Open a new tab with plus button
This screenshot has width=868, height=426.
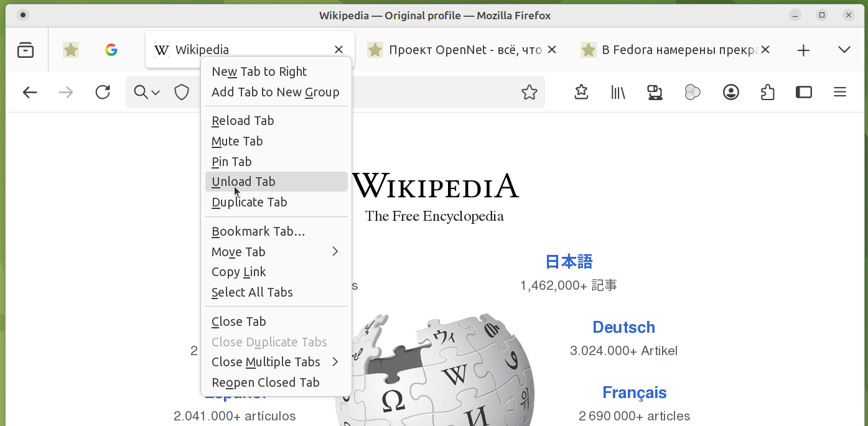803,50
